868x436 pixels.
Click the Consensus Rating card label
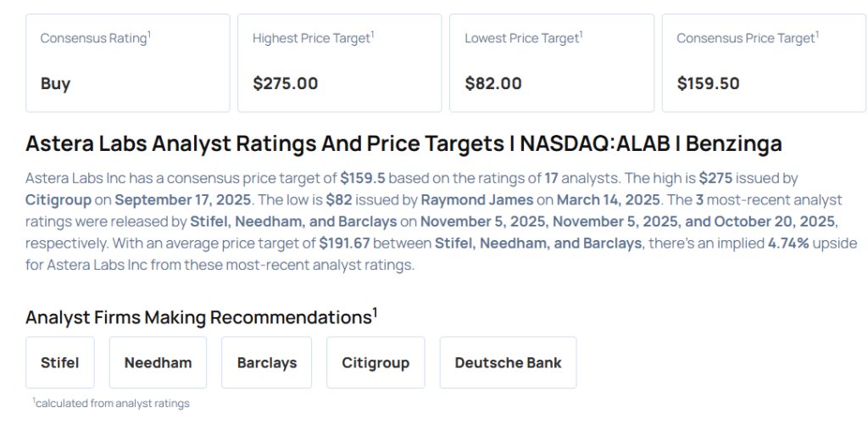[x=94, y=38]
